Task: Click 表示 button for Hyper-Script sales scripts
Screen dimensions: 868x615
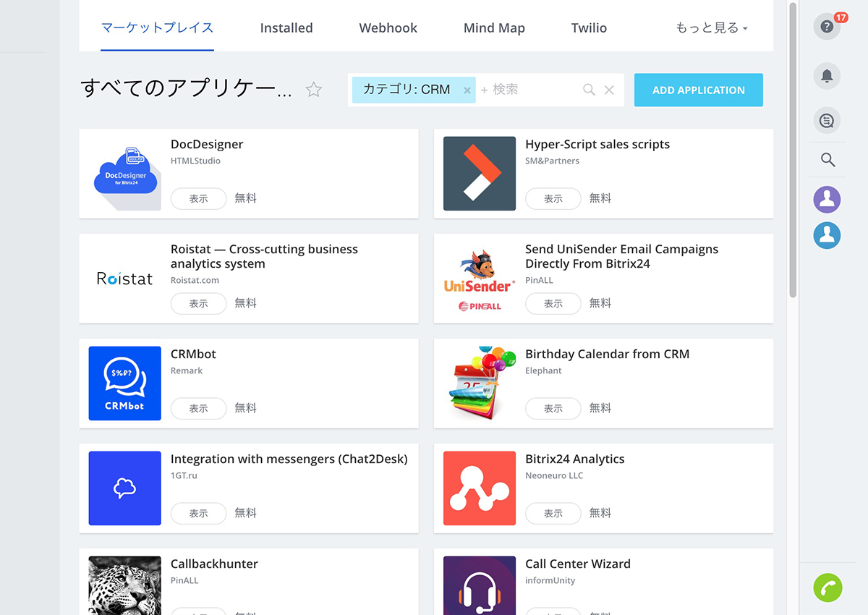Action: click(553, 198)
